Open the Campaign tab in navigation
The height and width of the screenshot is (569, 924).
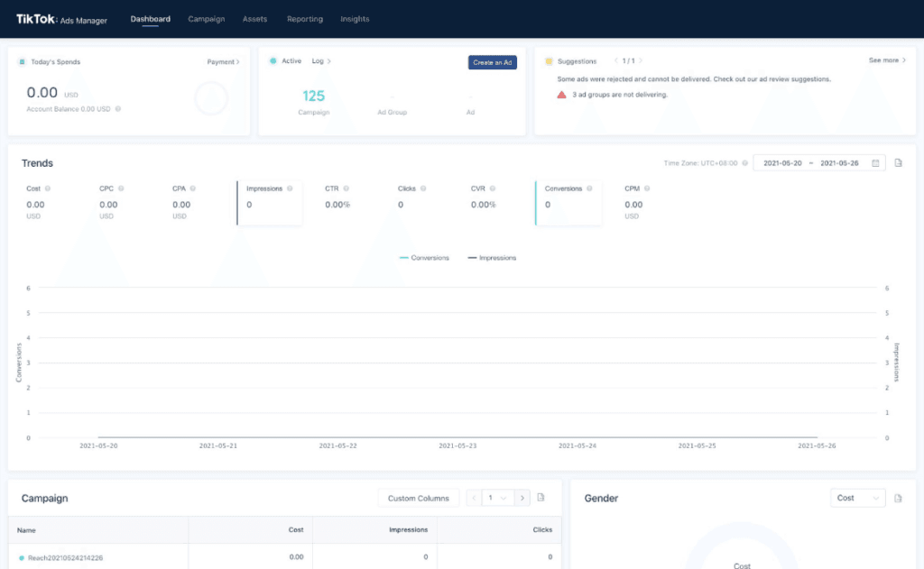click(207, 19)
